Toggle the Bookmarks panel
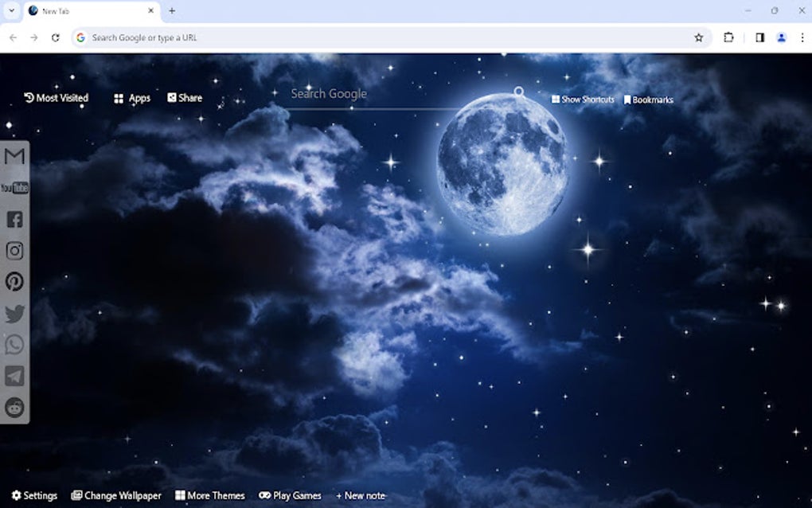812x508 pixels. click(648, 99)
